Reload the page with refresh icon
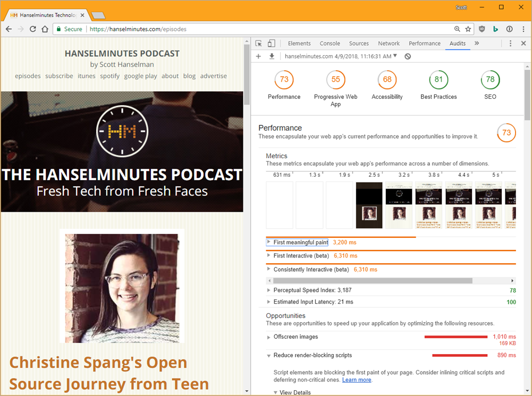The height and width of the screenshot is (396, 532). coord(32,29)
